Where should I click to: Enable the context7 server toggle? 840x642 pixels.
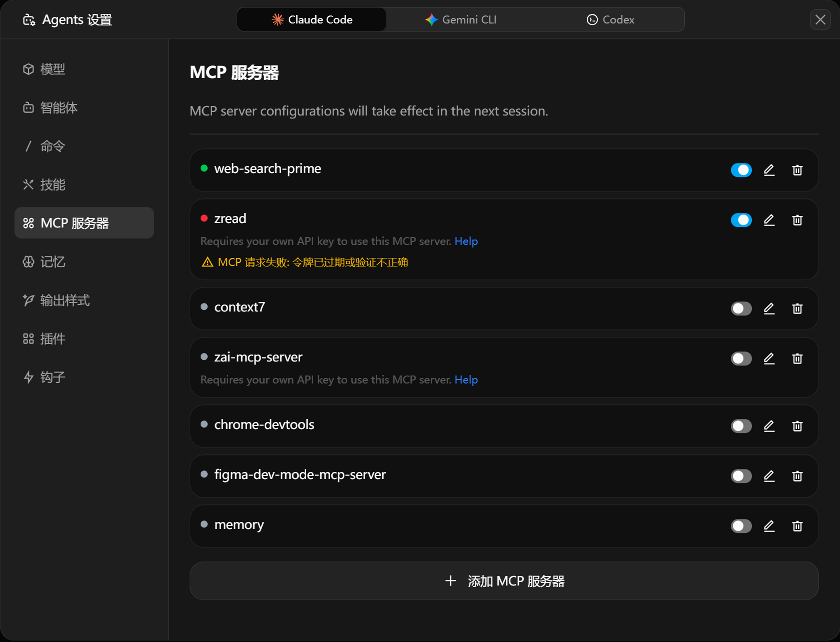pyautogui.click(x=741, y=308)
